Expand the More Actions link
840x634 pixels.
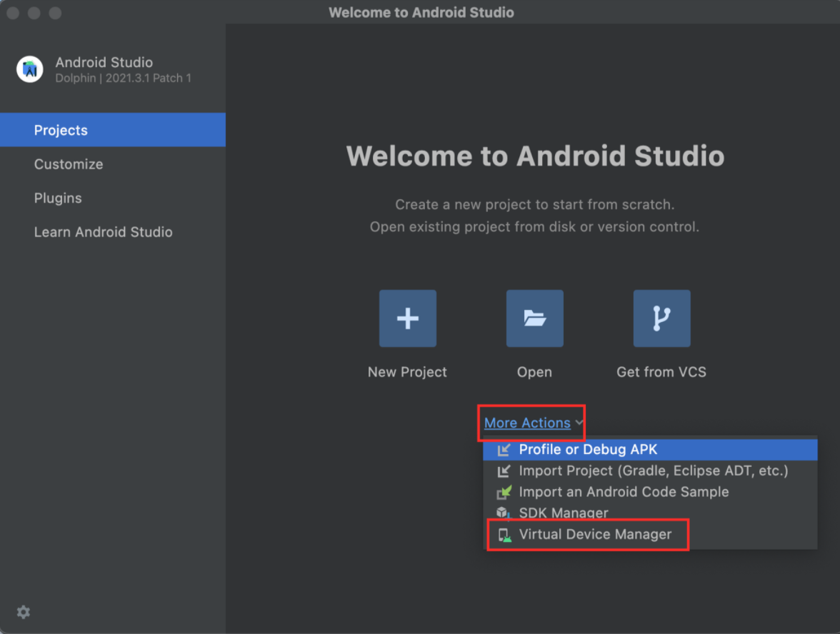point(527,423)
